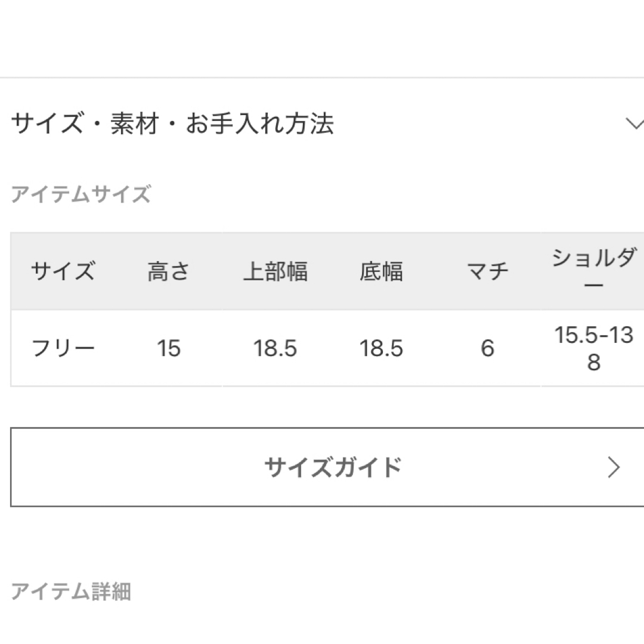Click the divider line above the size section

322,77
